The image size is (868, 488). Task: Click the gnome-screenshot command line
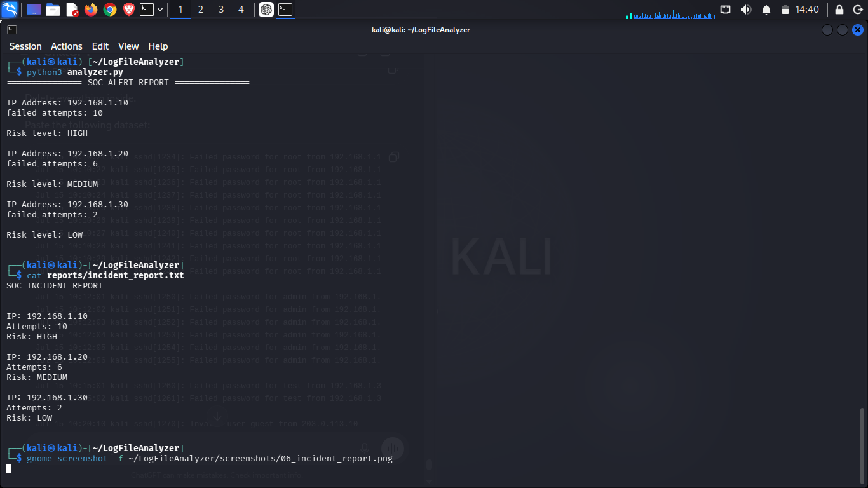(210, 458)
